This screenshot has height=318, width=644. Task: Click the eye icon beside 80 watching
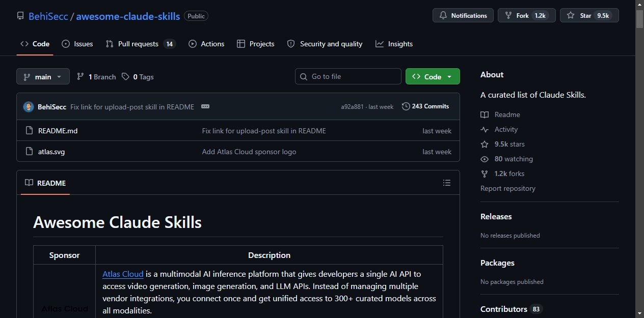[485, 159]
